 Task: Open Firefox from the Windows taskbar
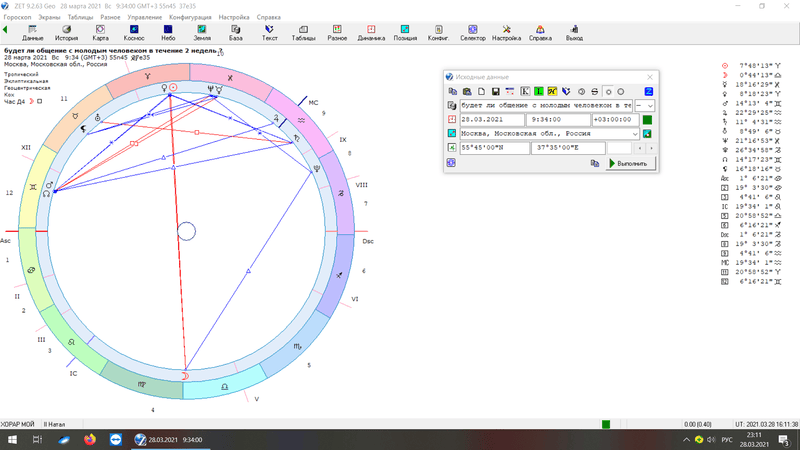[88, 439]
